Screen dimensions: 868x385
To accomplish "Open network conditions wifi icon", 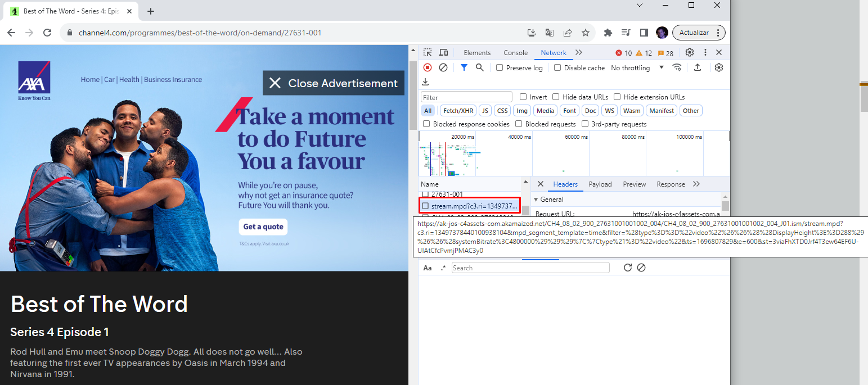I will point(677,67).
